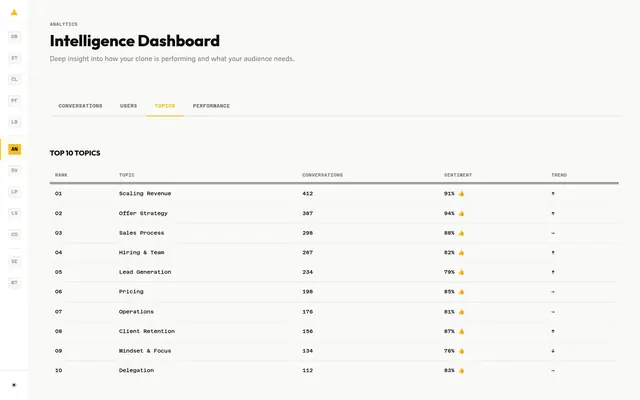640x400 pixels.
Task: Click thumbs-up icon in Scaling Revenue row
Action: [x=461, y=193]
